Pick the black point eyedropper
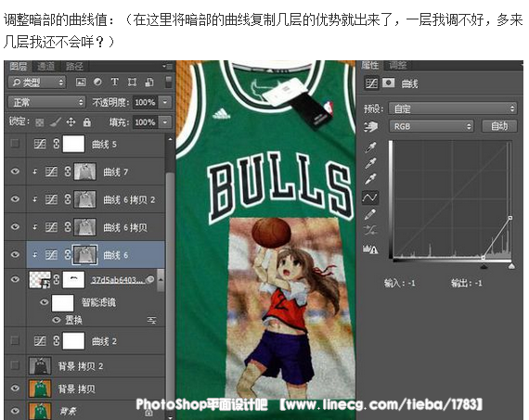Viewport: 529px width, 420px height. [x=370, y=147]
